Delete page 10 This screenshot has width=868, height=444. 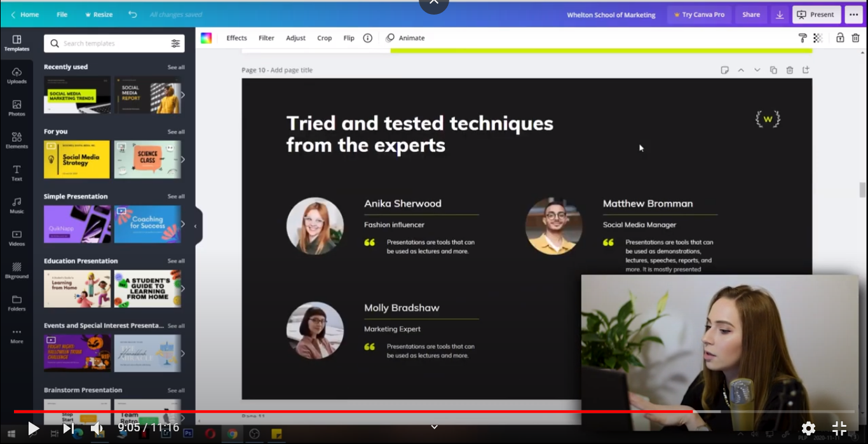pyautogui.click(x=790, y=70)
